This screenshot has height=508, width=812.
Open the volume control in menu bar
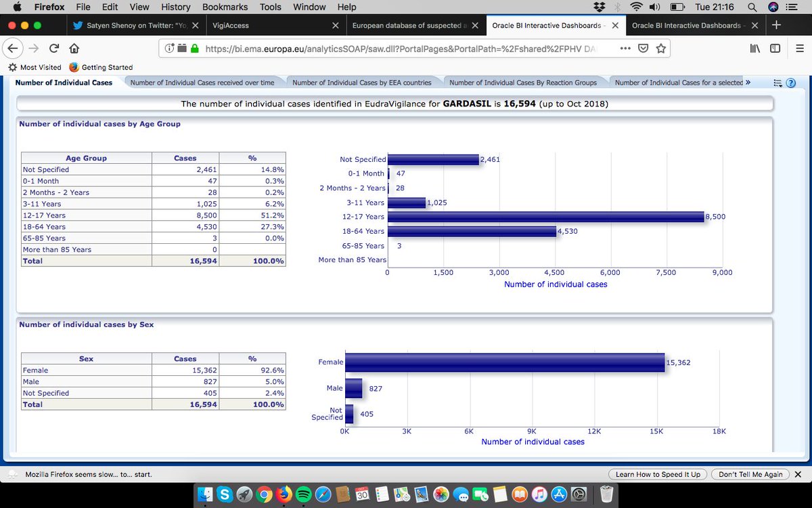click(654, 7)
